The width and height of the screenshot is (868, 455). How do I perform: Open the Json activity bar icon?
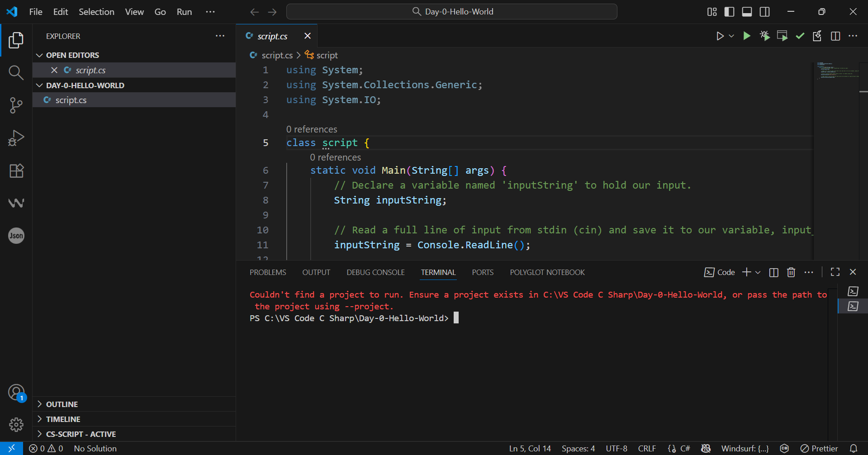point(16,236)
